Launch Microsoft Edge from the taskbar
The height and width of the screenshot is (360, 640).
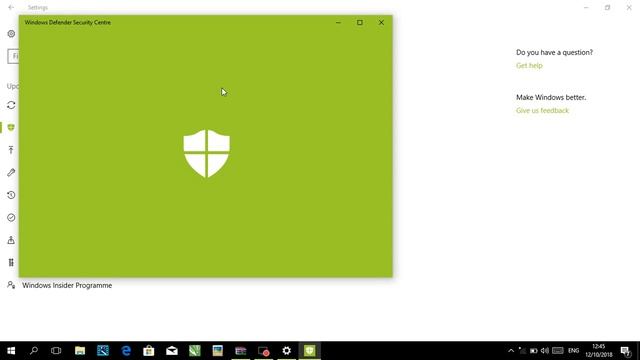(x=126, y=351)
